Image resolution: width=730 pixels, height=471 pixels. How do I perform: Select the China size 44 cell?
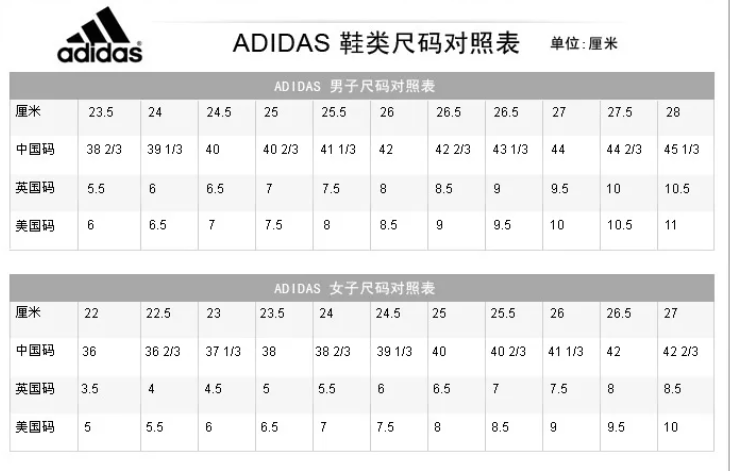(558, 150)
